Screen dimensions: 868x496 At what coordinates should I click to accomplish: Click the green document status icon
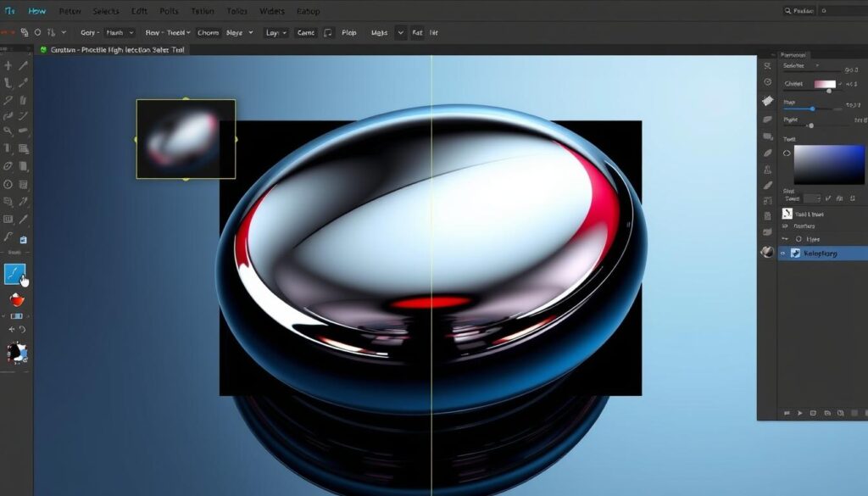(x=43, y=50)
